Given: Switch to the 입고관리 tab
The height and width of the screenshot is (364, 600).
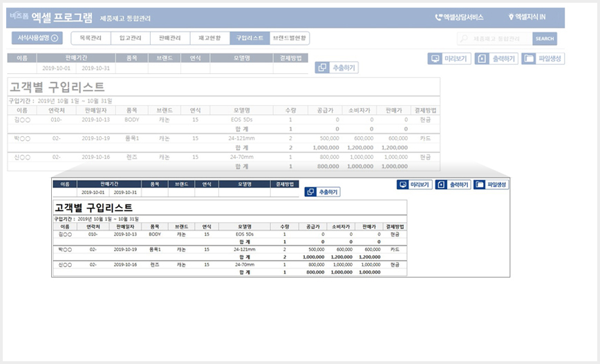Looking at the screenshot, I should pyautogui.click(x=131, y=38).
